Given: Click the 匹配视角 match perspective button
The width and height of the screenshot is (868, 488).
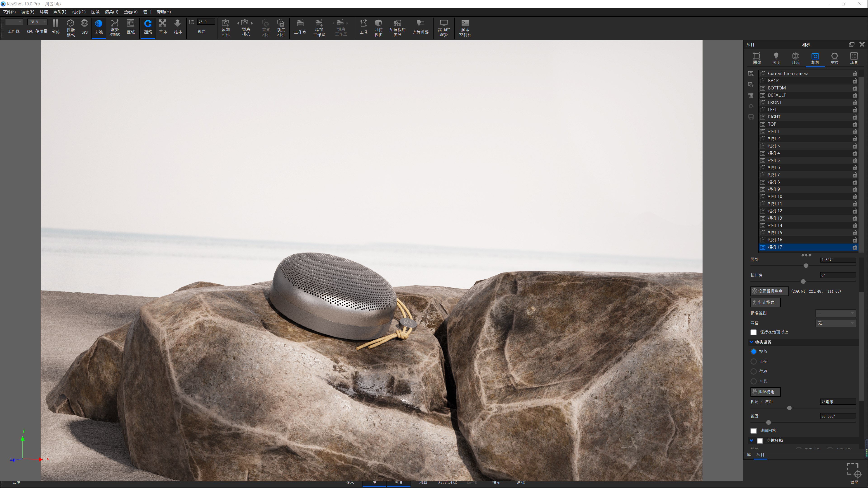Looking at the screenshot, I should tap(766, 392).
